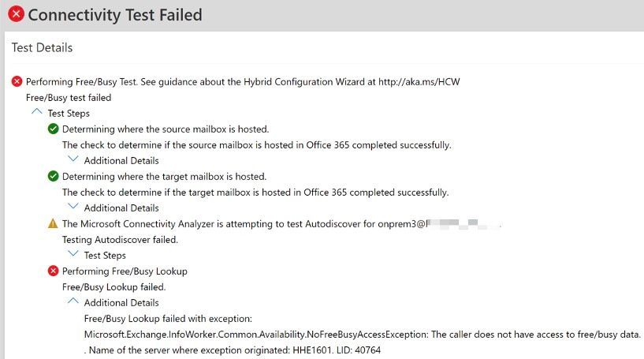Select 'Determining where the target mailbox is hosted' step
Viewport: 644px width, 359px height.
(164, 176)
